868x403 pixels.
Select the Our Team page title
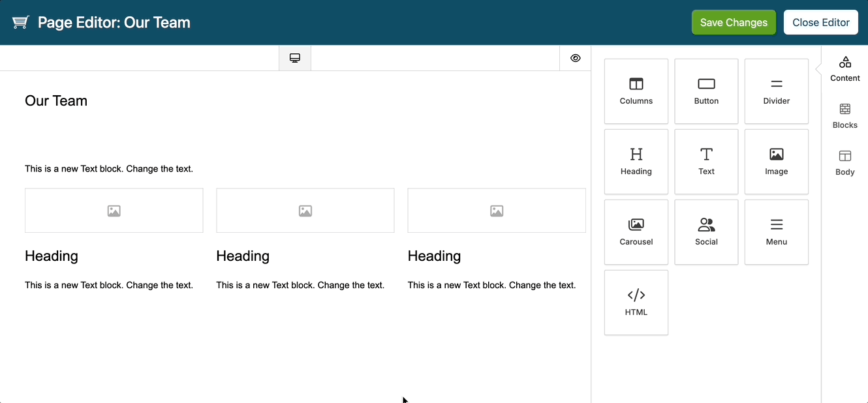tap(56, 100)
